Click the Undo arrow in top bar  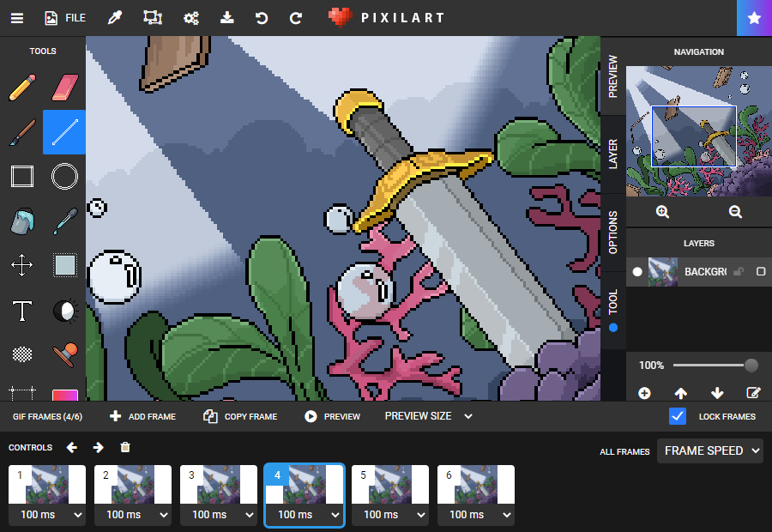coord(262,17)
